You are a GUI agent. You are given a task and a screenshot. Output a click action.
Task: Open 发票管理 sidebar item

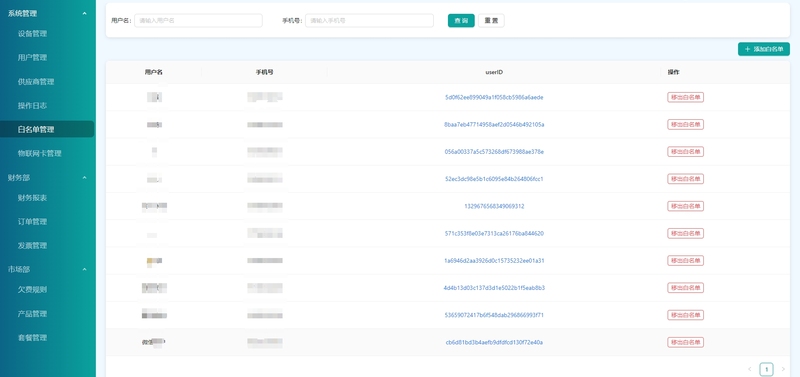(33, 245)
